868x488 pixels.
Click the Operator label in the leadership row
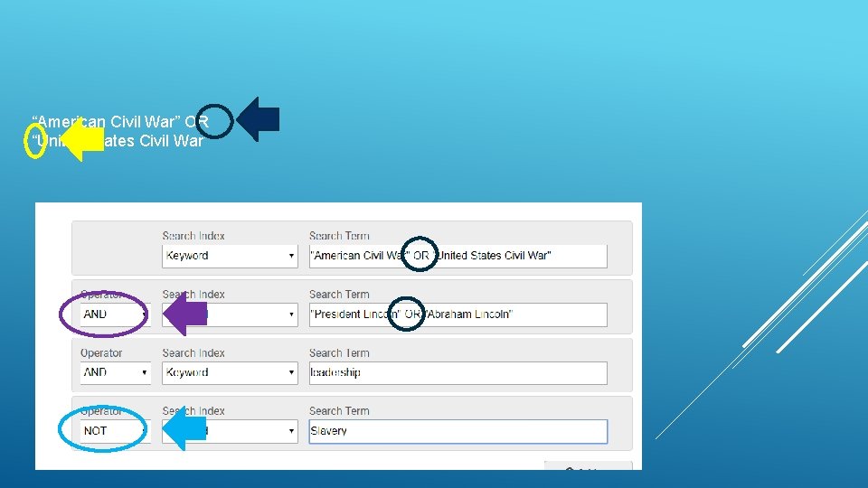101,353
